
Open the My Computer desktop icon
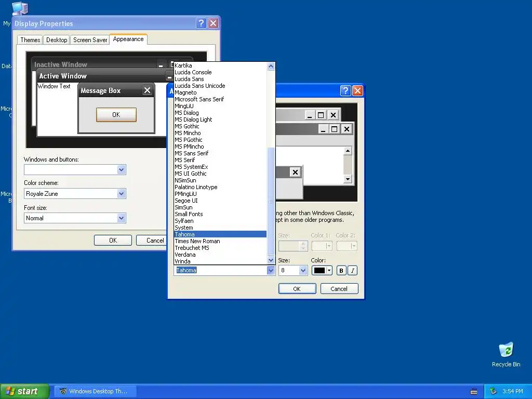(19, 8)
